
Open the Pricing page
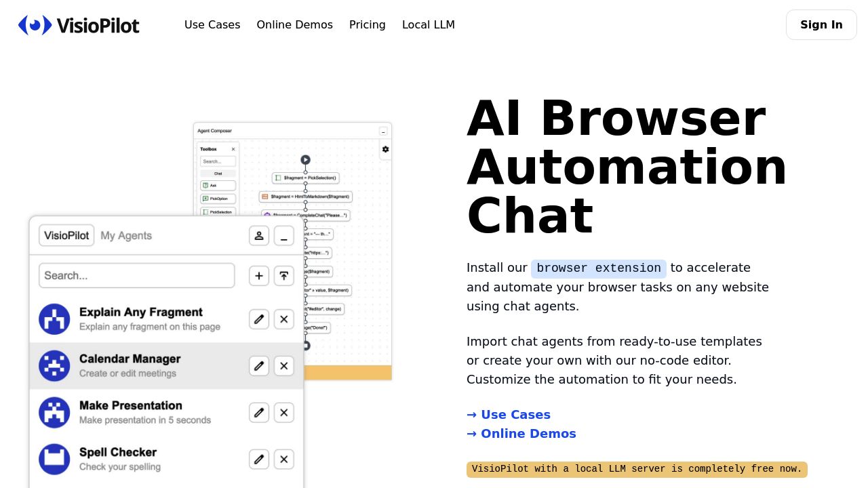(368, 24)
